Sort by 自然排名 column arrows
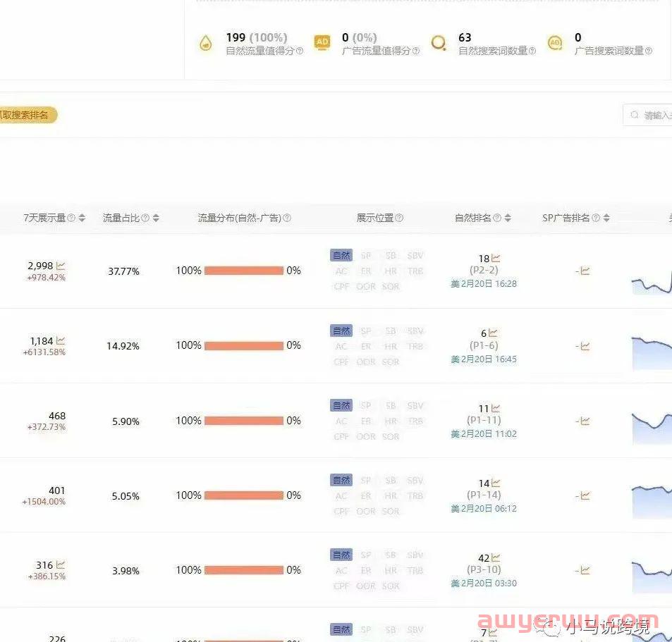This screenshot has width=672, height=642. (x=508, y=218)
